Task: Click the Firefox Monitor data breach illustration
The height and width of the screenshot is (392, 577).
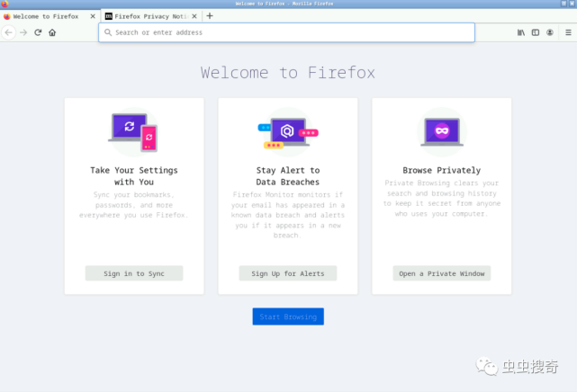Action: point(288,133)
